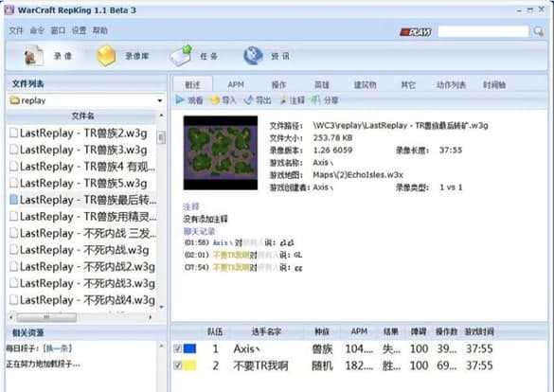Click the 分享 (share) icon

315,100
